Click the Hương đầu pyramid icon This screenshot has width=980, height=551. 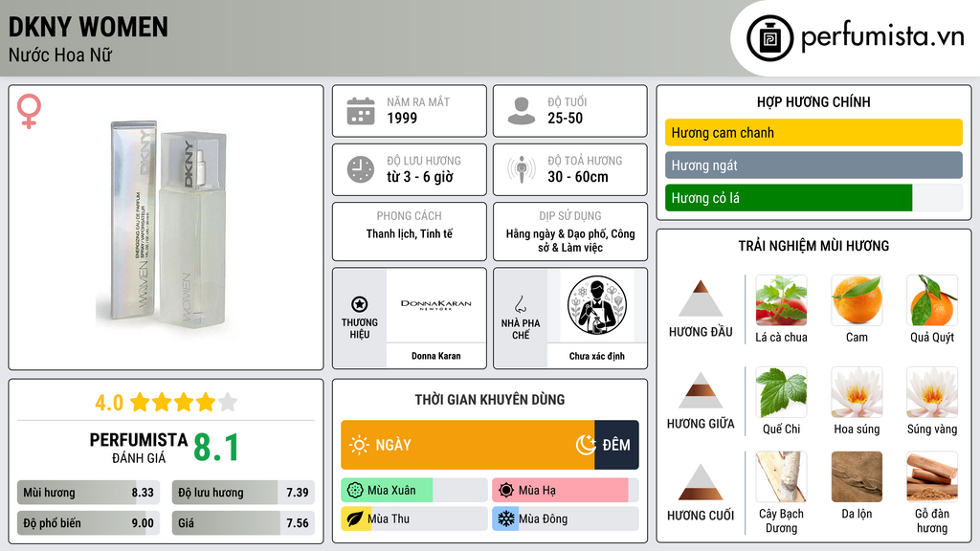[701, 298]
